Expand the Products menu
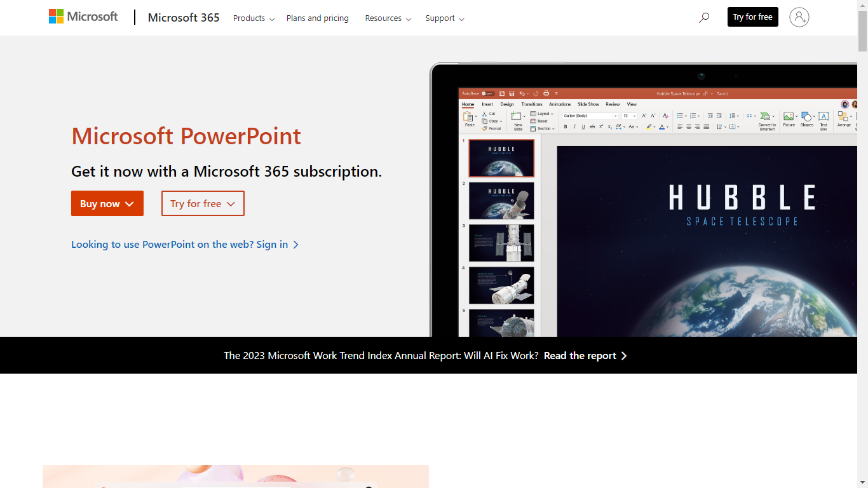Viewport: 868px width, 488px height. coord(254,18)
